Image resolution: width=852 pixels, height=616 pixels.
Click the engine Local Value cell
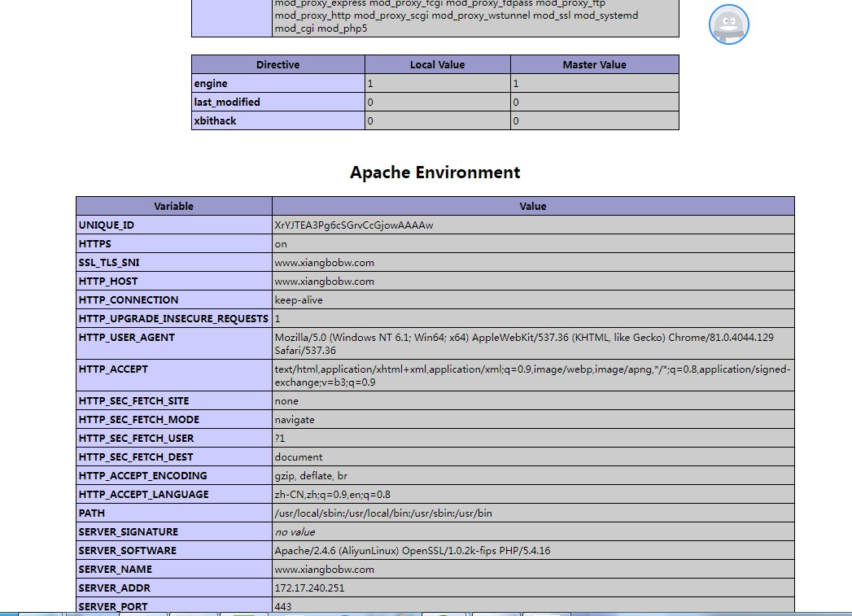[x=438, y=84]
